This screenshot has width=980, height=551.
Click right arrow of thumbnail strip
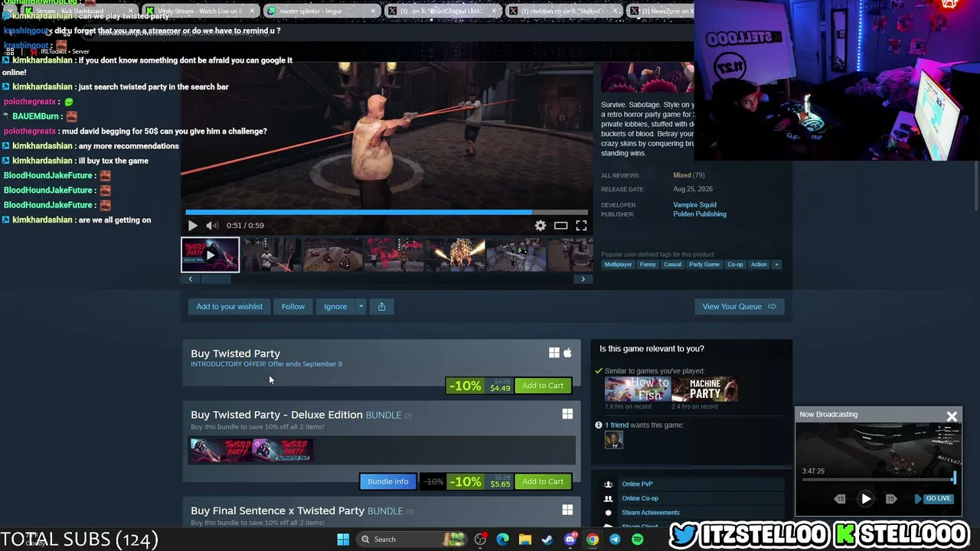583,279
